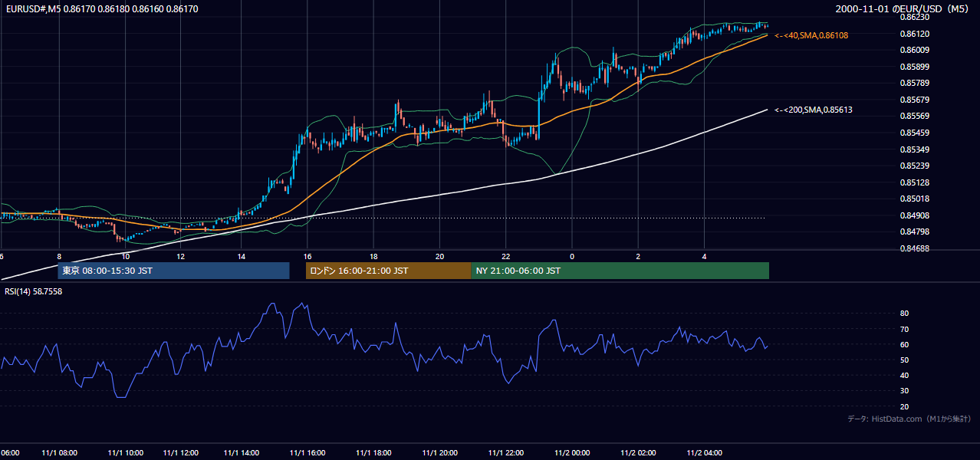Image resolution: width=980 pixels, height=460 pixels.
Task: Click hour label 18 under the price chart
Action: pyautogui.click(x=373, y=256)
